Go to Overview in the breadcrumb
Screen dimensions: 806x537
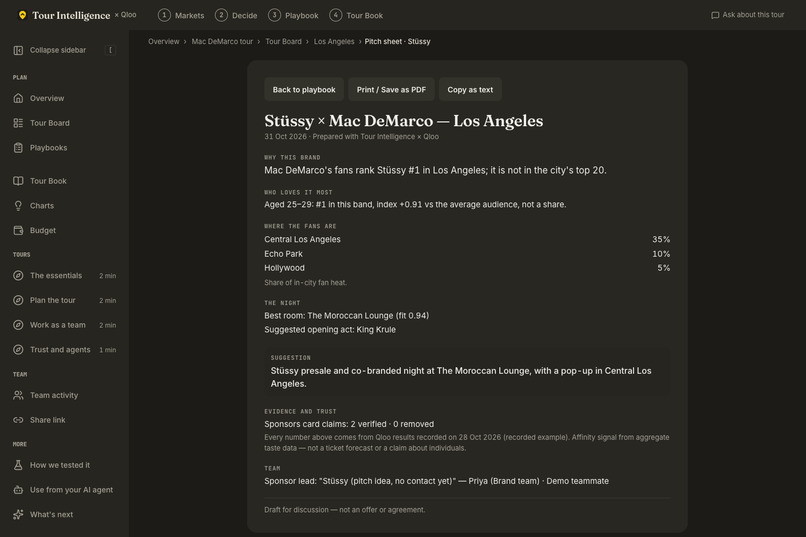[x=163, y=42]
